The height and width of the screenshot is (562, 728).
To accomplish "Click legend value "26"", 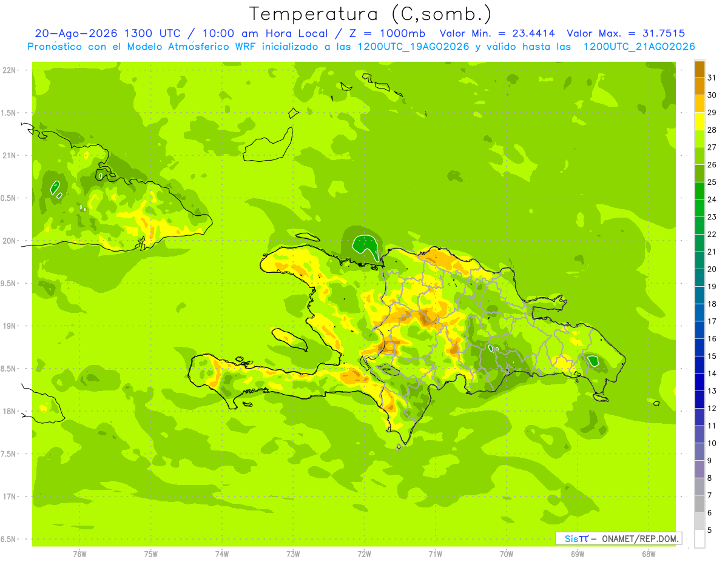I will pyautogui.click(x=712, y=165).
